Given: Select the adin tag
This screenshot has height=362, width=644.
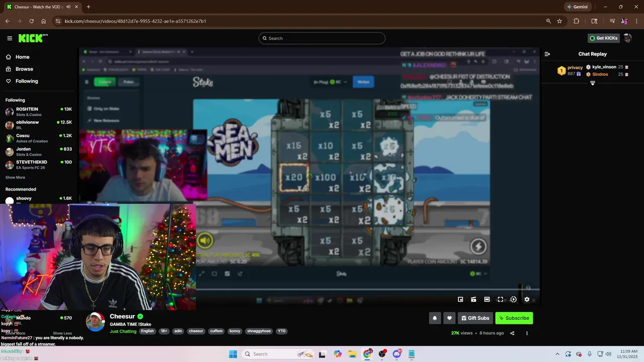Looking at the screenshot, I should [x=178, y=331].
